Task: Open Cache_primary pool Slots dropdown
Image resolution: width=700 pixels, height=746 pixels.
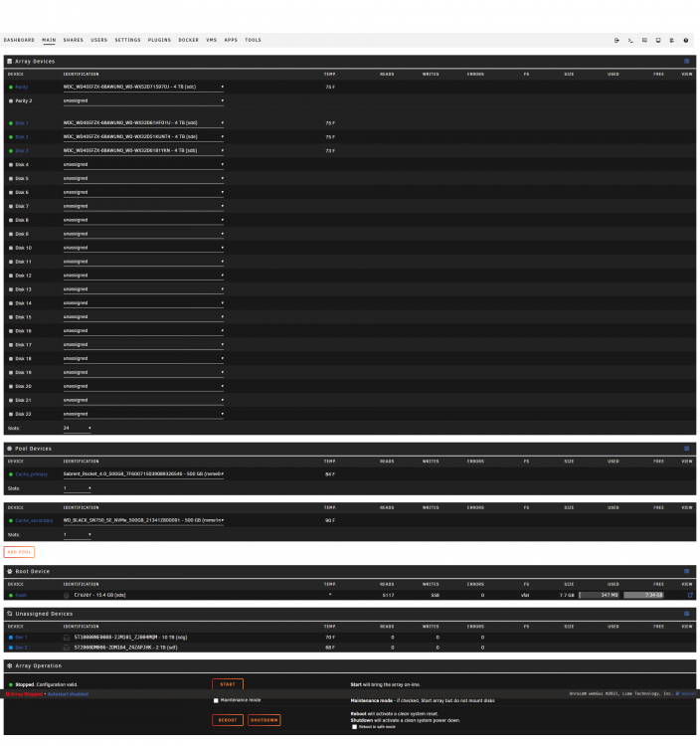Action: click(77, 488)
